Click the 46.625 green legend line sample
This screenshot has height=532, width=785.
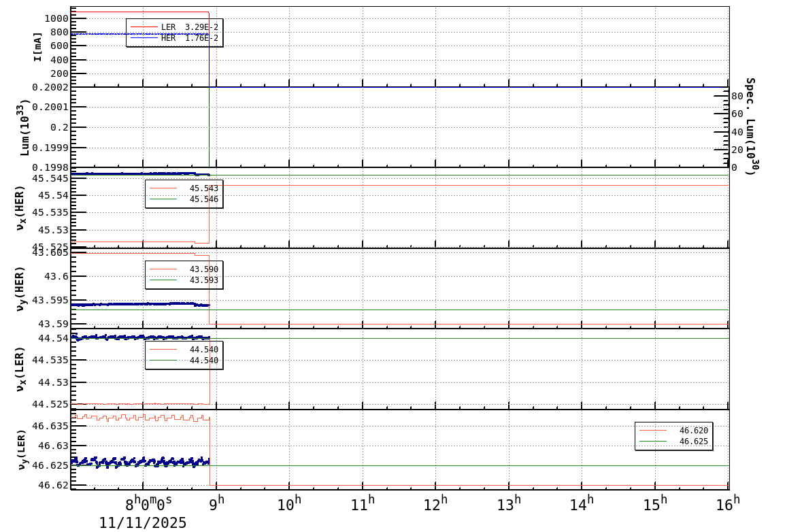pyautogui.click(x=653, y=442)
